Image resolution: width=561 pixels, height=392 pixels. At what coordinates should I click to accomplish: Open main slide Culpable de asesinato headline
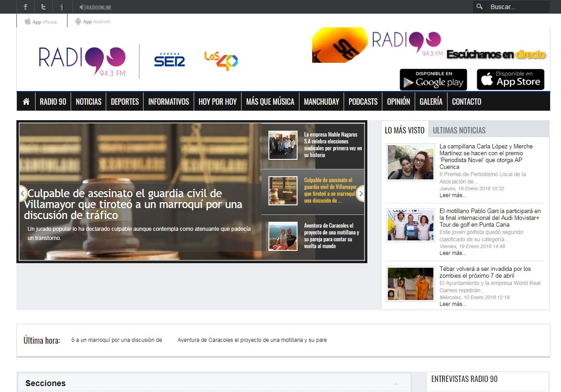pos(133,204)
